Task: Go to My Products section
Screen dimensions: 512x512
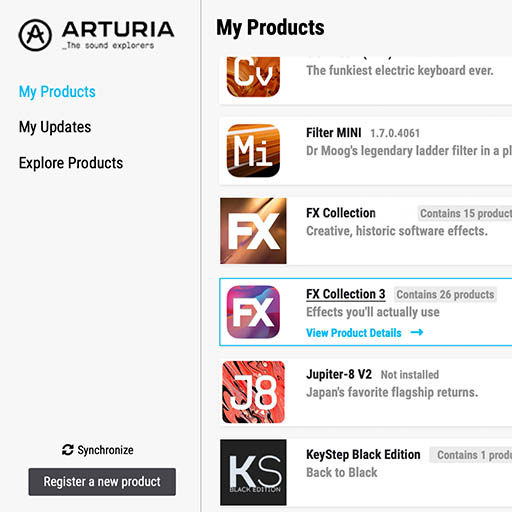Action: pyautogui.click(x=57, y=92)
